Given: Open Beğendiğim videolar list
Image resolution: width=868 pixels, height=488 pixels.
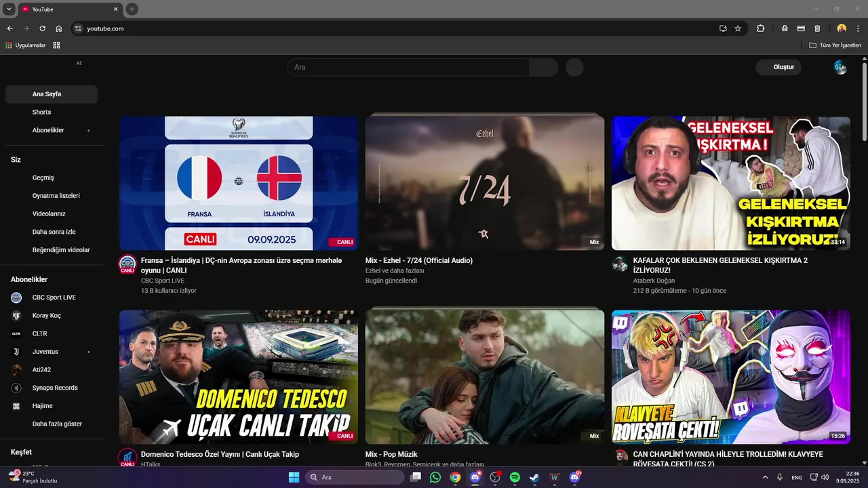Looking at the screenshot, I should pos(52,250).
